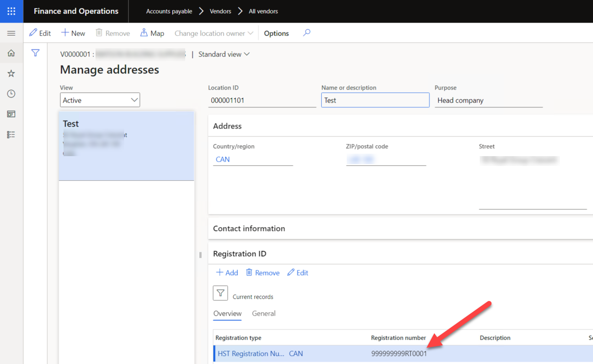593x364 pixels.
Task: Click the Location ID field
Action: (x=262, y=100)
